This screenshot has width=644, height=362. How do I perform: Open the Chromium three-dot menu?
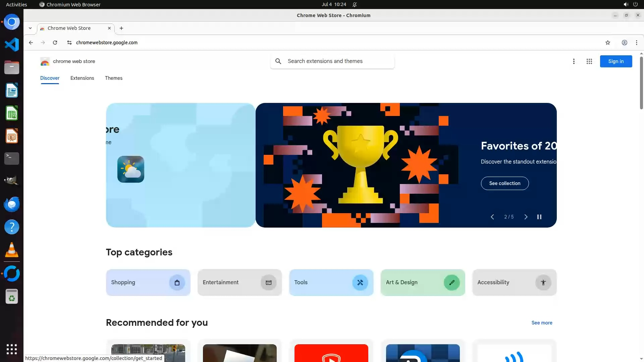pyautogui.click(x=636, y=43)
